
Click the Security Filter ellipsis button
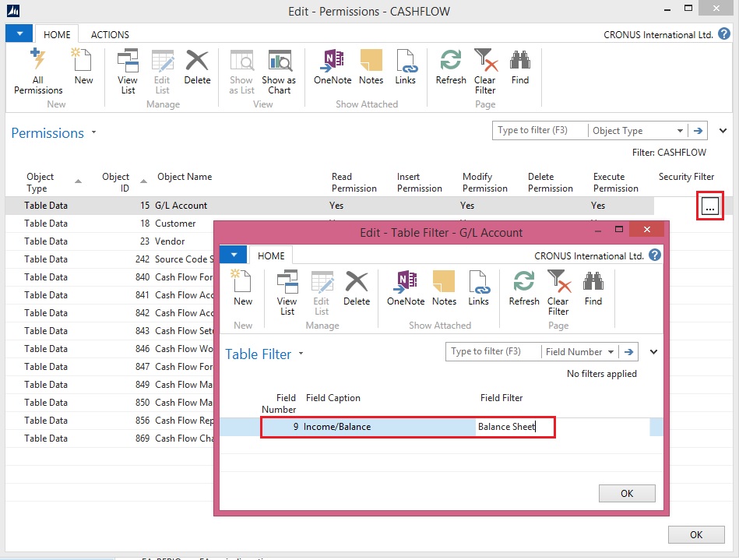point(709,206)
